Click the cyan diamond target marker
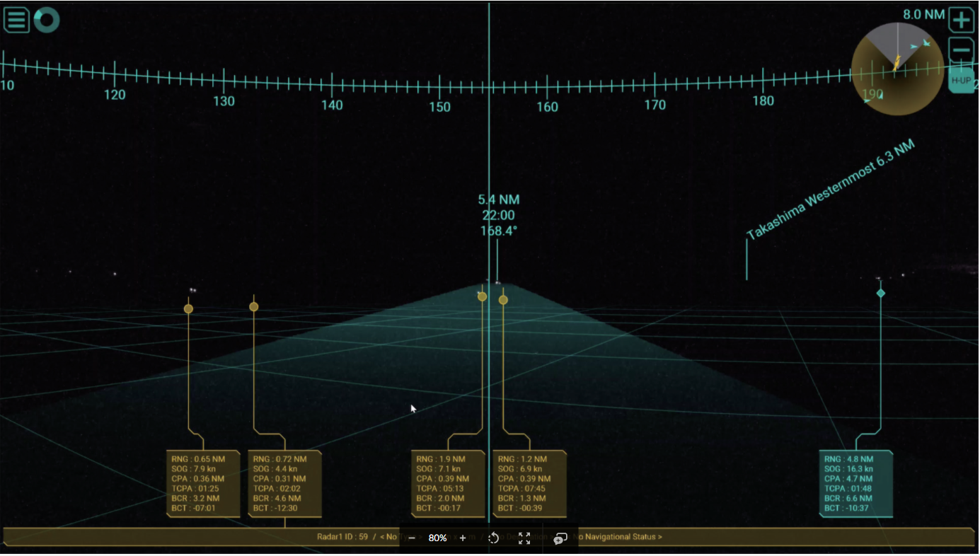980x556 pixels. point(880,293)
